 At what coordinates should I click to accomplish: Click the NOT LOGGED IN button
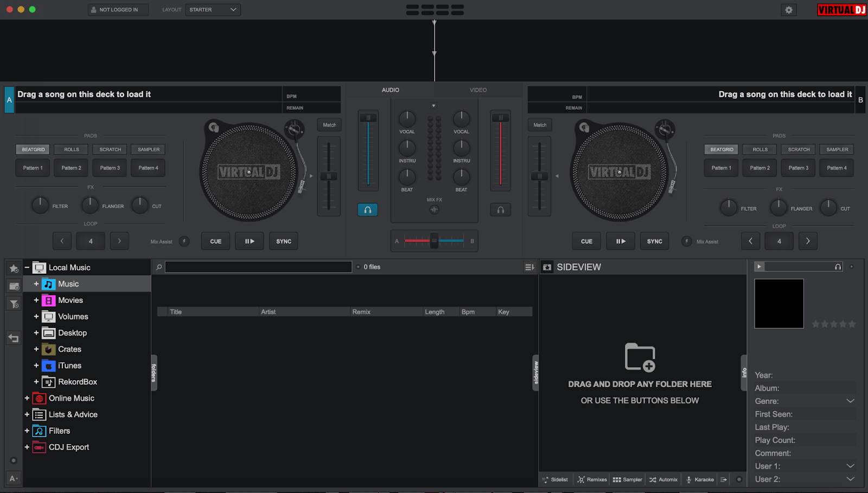(x=118, y=10)
